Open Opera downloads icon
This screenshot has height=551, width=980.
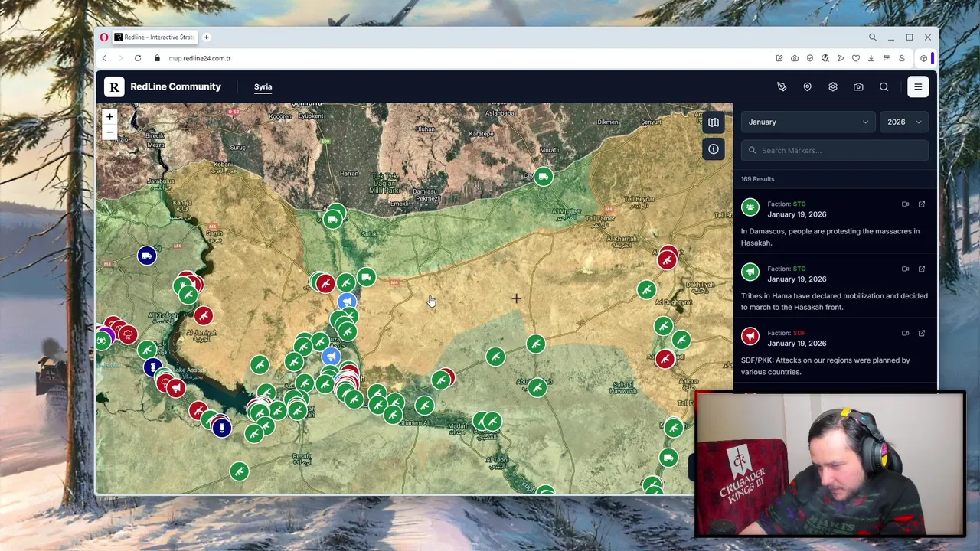pos(871,58)
